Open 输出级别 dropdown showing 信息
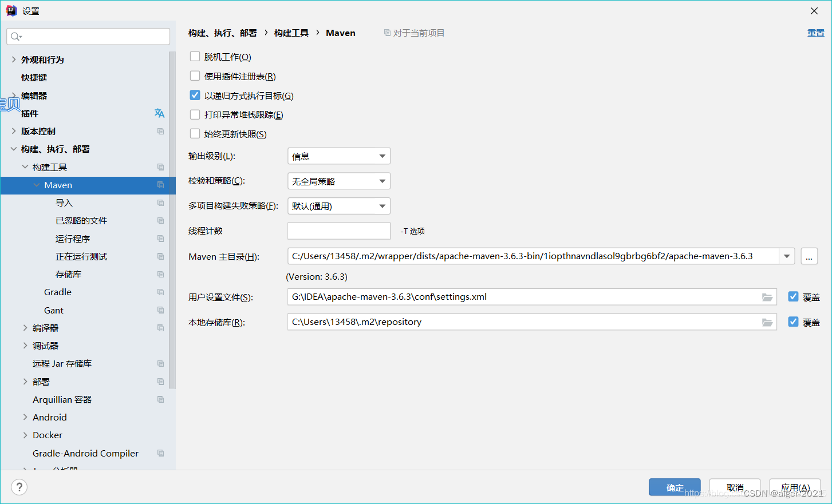 339,156
